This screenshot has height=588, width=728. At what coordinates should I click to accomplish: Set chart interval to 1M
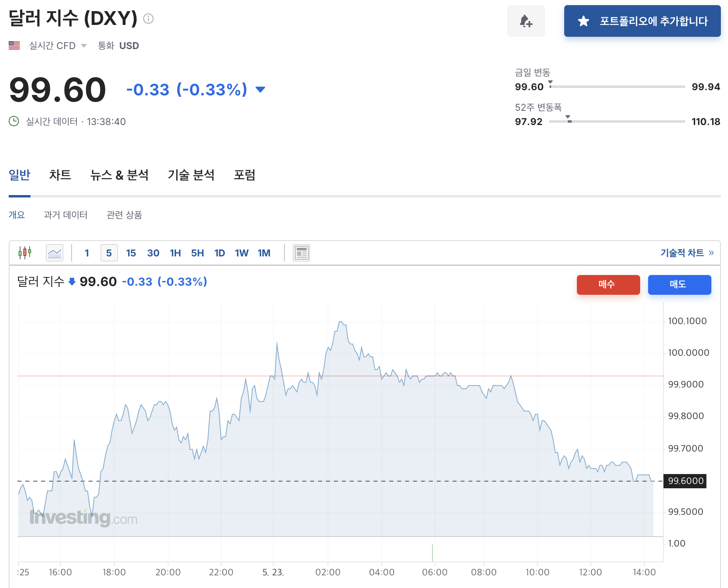pyautogui.click(x=264, y=253)
